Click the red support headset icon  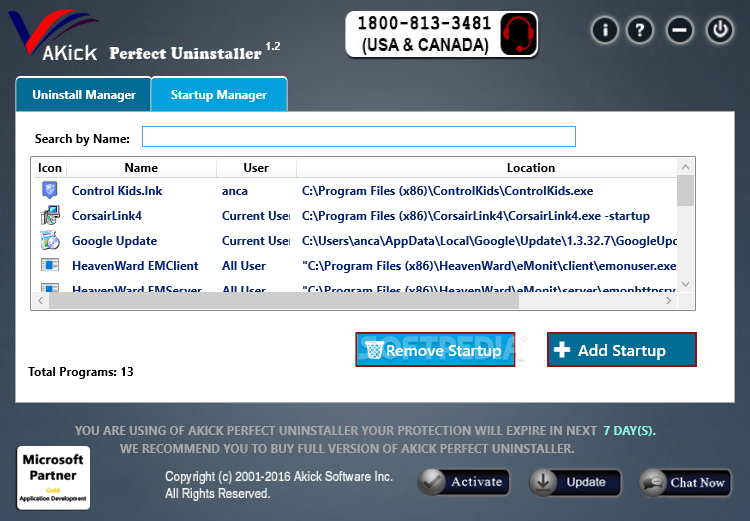[518, 34]
